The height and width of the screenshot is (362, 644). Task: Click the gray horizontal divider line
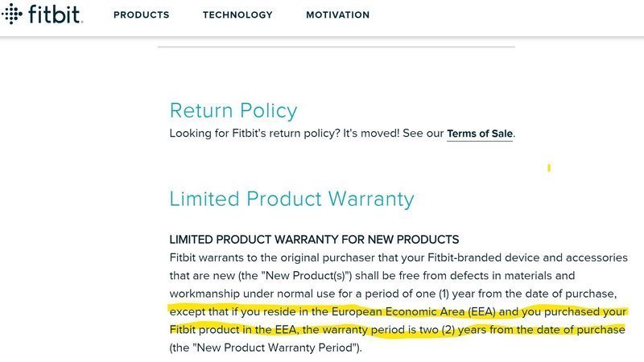tap(336, 47)
